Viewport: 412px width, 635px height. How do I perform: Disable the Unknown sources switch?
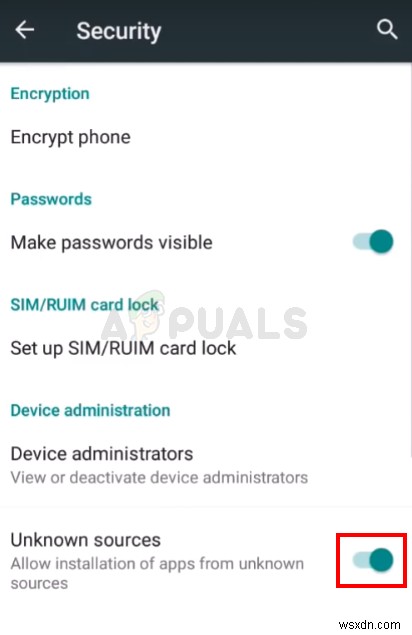pos(373,560)
